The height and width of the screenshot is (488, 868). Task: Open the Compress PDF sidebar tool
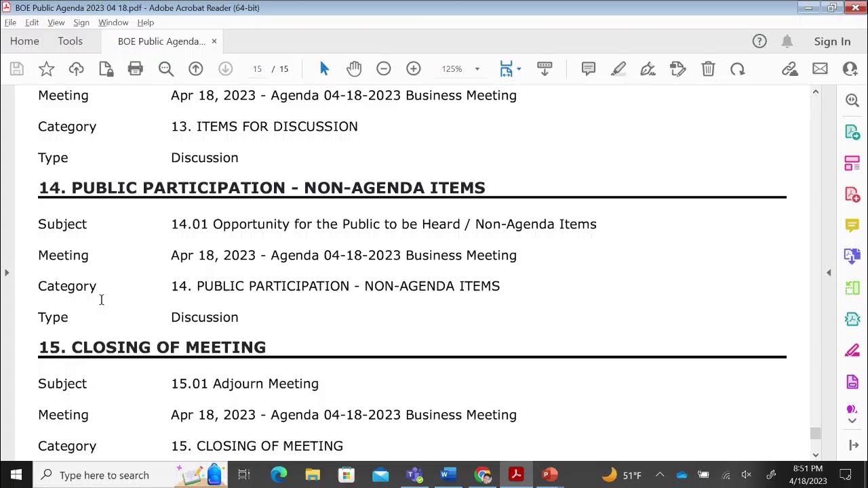(852, 319)
